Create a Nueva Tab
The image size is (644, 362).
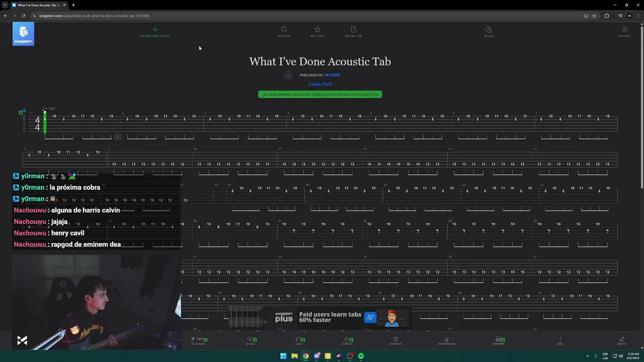pyautogui.click(x=353, y=32)
